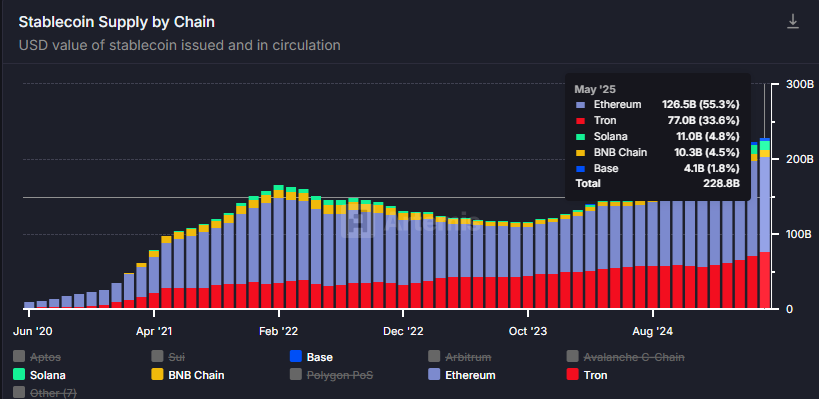Click the Tron legend label
Screen dimensions: 819x399
tap(595, 375)
